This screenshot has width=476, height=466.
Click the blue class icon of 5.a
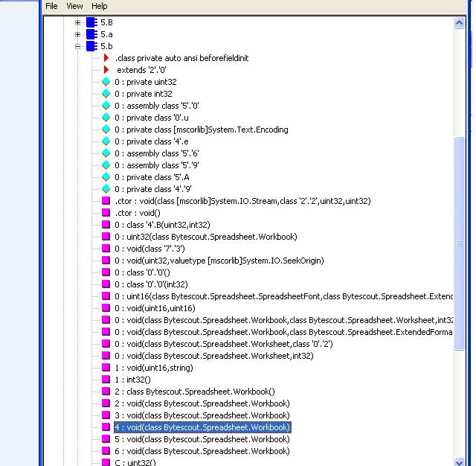91,34
